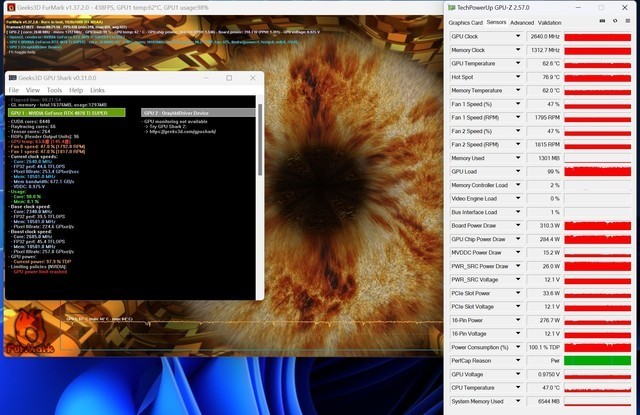Open the Fan 1 Speed (RPM) dropdown

517,117
